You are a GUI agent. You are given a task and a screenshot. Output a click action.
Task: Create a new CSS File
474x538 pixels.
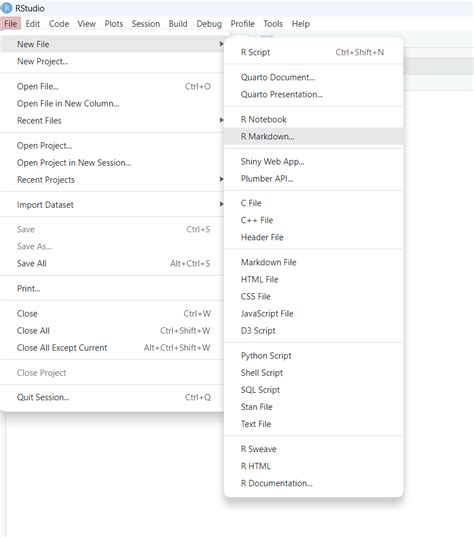(x=313, y=296)
